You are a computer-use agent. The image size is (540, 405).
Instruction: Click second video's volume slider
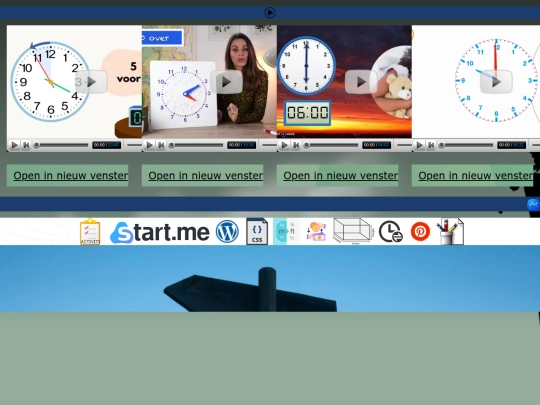(269, 145)
